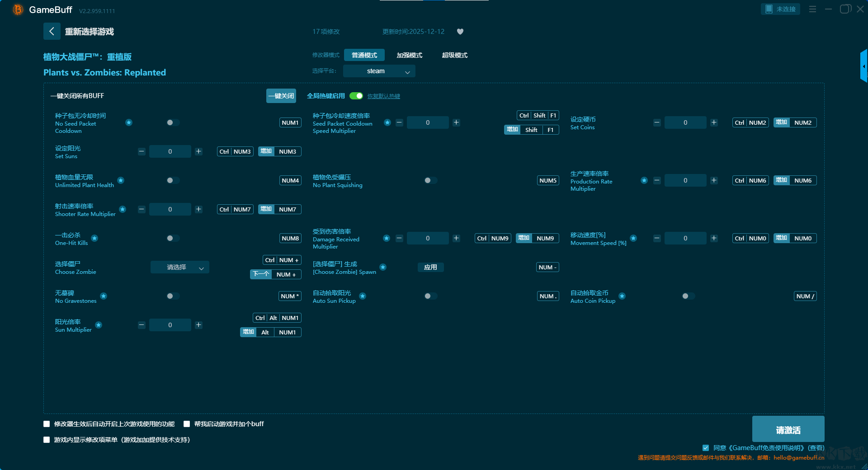
Task: Increase Set Suns value with plus
Action: tap(198, 151)
